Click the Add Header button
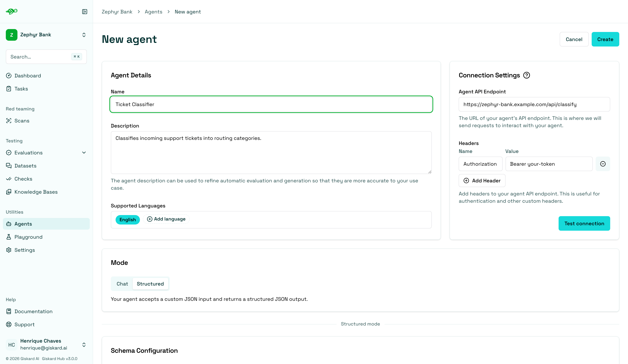This screenshot has height=364, width=628. (482, 181)
